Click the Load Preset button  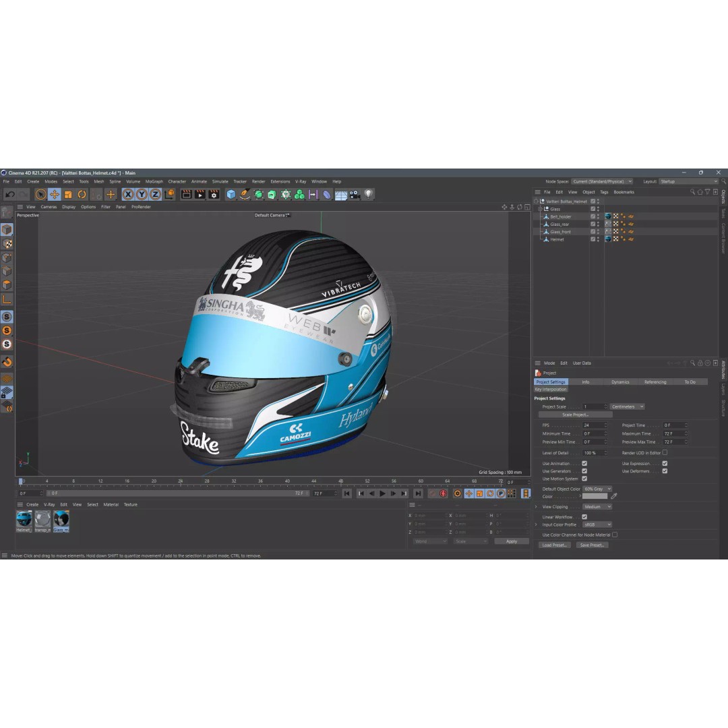tap(554, 545)
